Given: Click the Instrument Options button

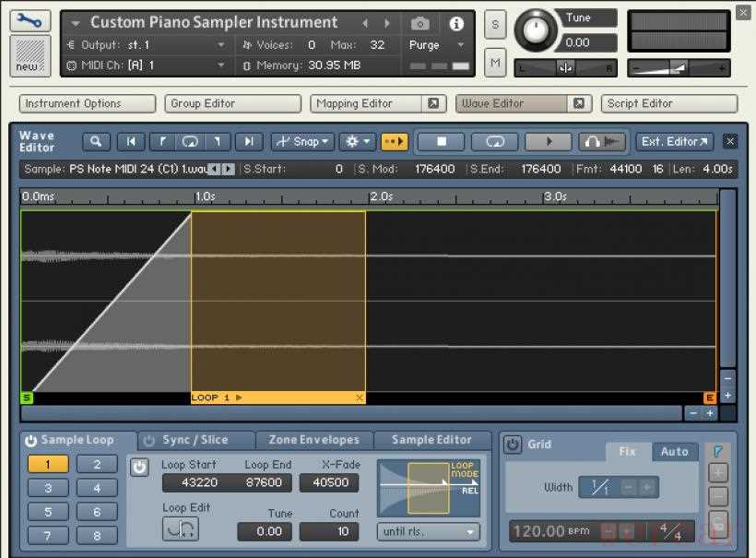Looking at the screenshot, I should (87, 104).
